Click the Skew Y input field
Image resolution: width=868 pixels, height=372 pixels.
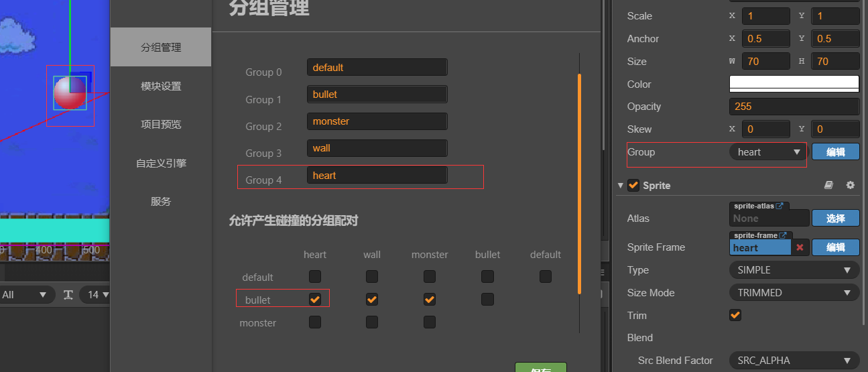pyautogui.click(x=835, y=129)
